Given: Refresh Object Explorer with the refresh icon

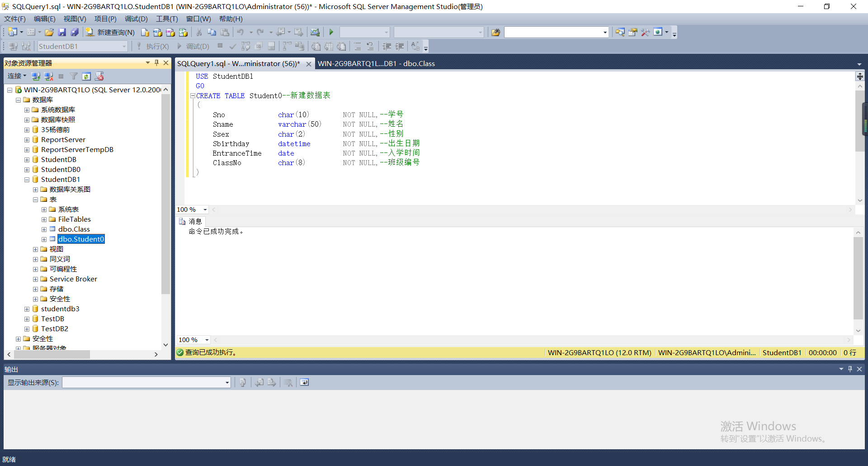Looking at the screenshot, I should click(x=86, y=76).
